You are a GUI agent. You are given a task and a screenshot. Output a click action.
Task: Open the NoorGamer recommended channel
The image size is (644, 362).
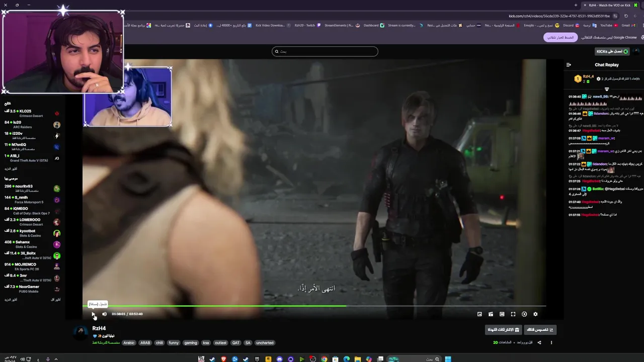(32, 289)
